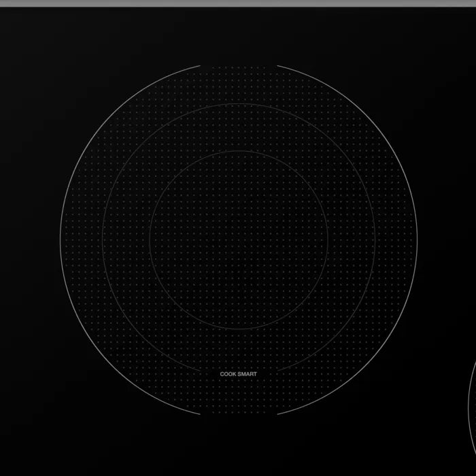Click the leftmost point of the outer ring
Viewport: 476px width, 476px height.
(60, 240)
